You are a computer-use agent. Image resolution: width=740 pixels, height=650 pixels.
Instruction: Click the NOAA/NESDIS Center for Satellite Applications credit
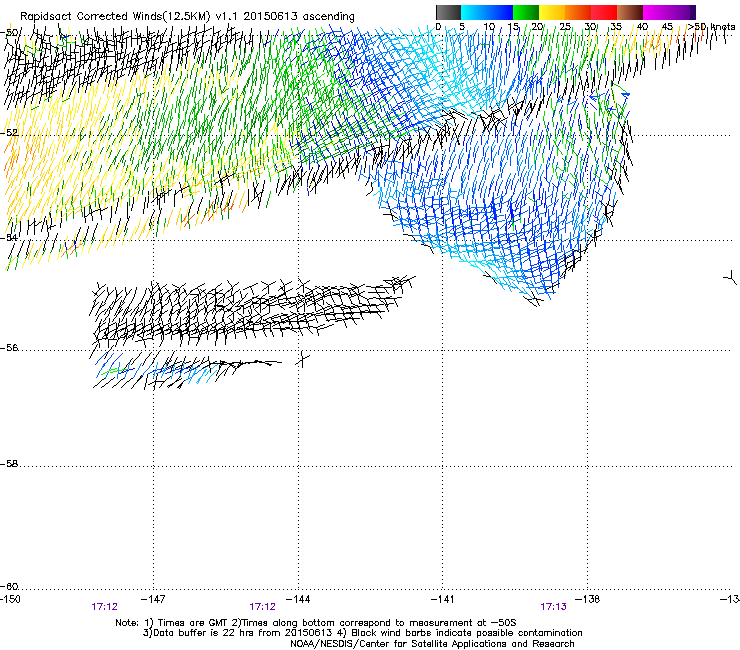coord(432,644)
